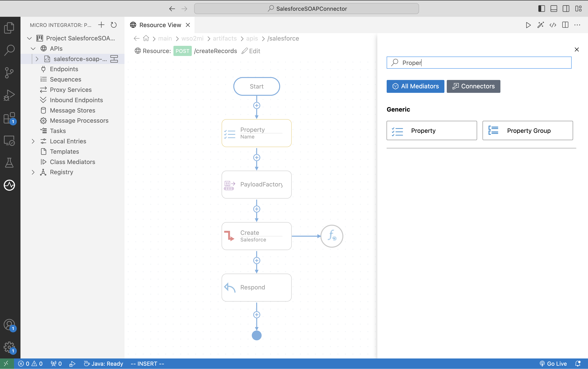Viewport: 588px width, 369px height.
Task: Open Class Mediators item
Action: (x=73, y=162)
